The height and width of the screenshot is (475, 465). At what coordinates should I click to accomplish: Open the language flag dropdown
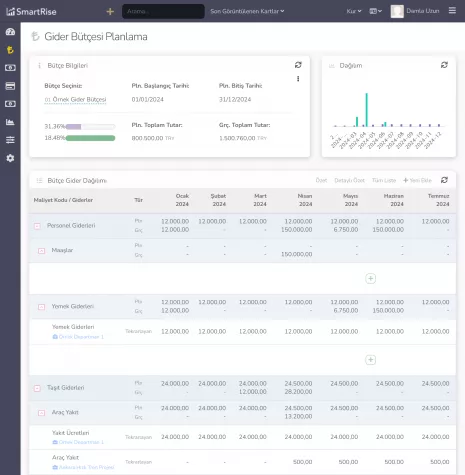click(x=375, y=11)
